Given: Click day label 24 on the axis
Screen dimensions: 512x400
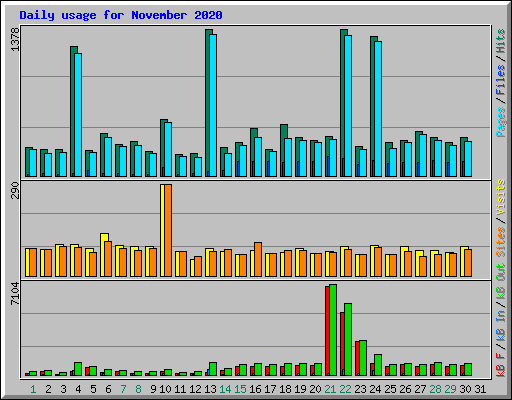Looking at the screenshot, I should click(375, 389).
